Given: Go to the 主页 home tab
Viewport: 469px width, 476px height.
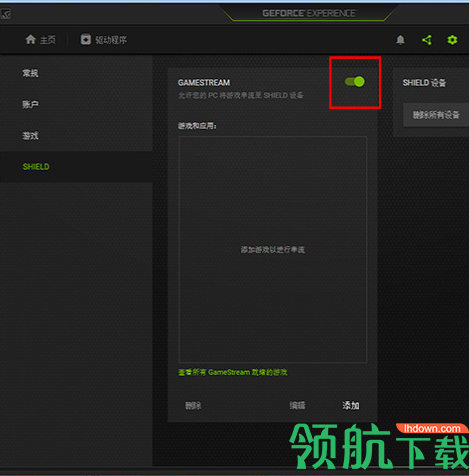Looking at the screenshot, I should tap(40, 40).
